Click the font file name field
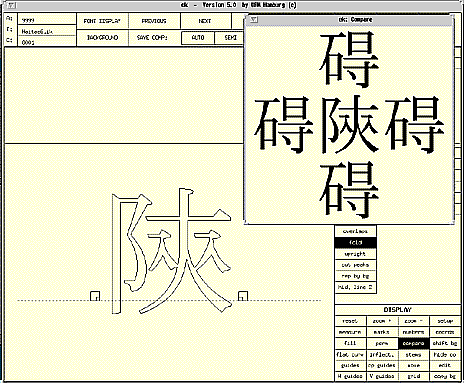 tap(47, 31)
